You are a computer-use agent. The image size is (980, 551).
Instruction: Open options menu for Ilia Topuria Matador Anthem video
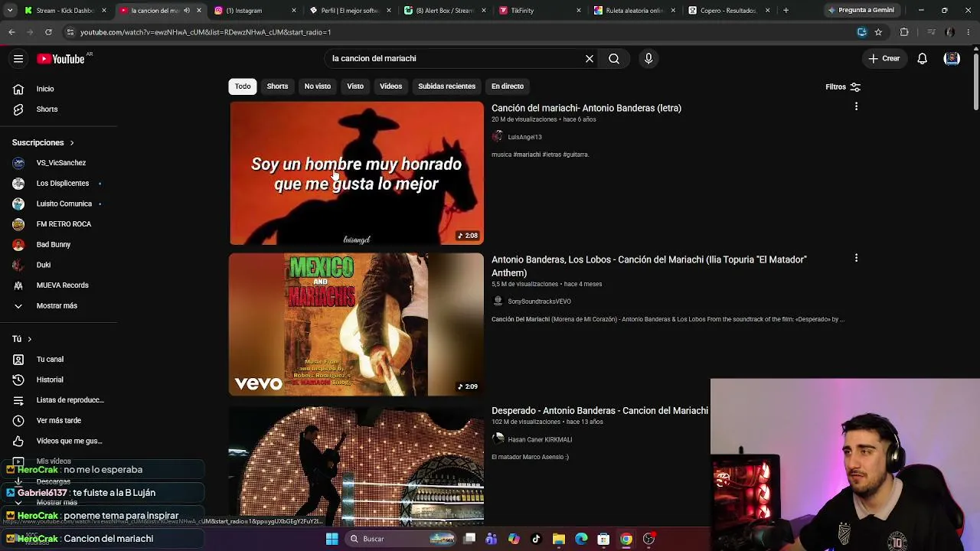pos(856,259)
